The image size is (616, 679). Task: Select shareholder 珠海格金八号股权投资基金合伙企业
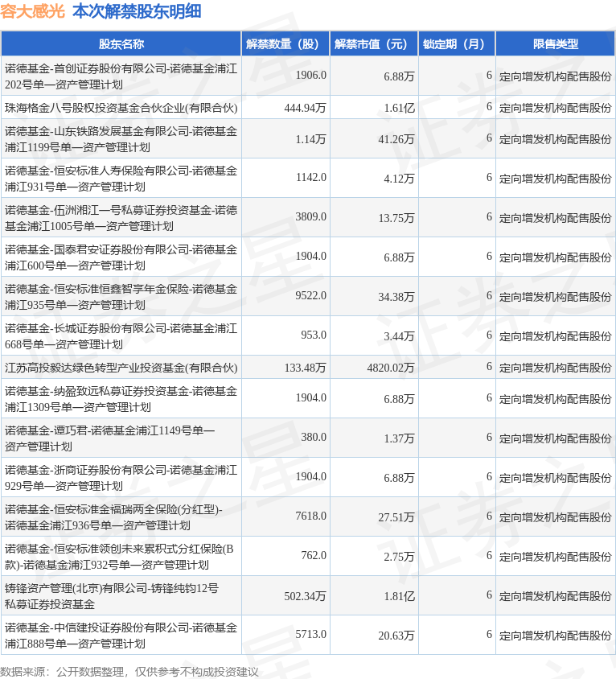click(121, 107)
